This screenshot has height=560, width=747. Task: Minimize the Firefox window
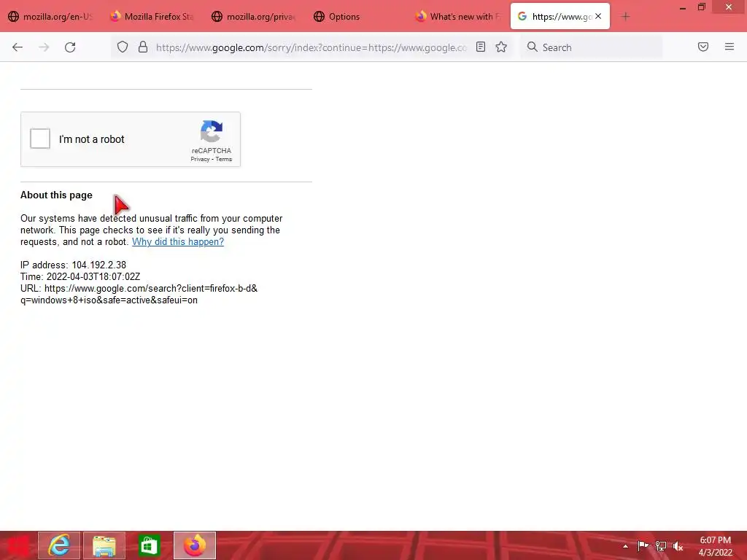(683, 7)
